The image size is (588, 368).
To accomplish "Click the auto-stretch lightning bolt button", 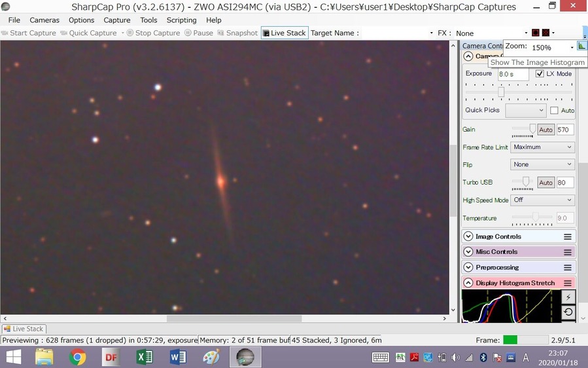I will (568, 297).
